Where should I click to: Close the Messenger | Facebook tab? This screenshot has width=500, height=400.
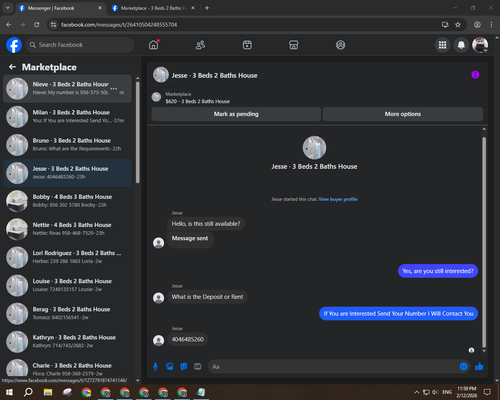pos(100,8)
